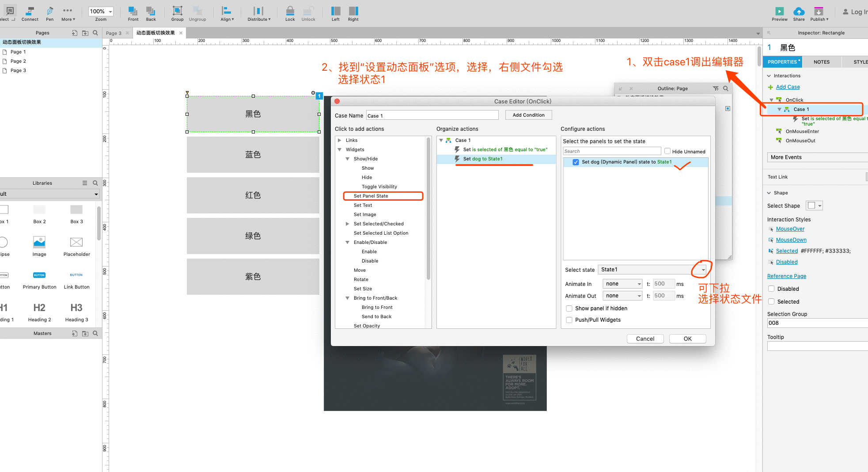Open the MouseOver interaction style
868x472 pixels.
790,229
